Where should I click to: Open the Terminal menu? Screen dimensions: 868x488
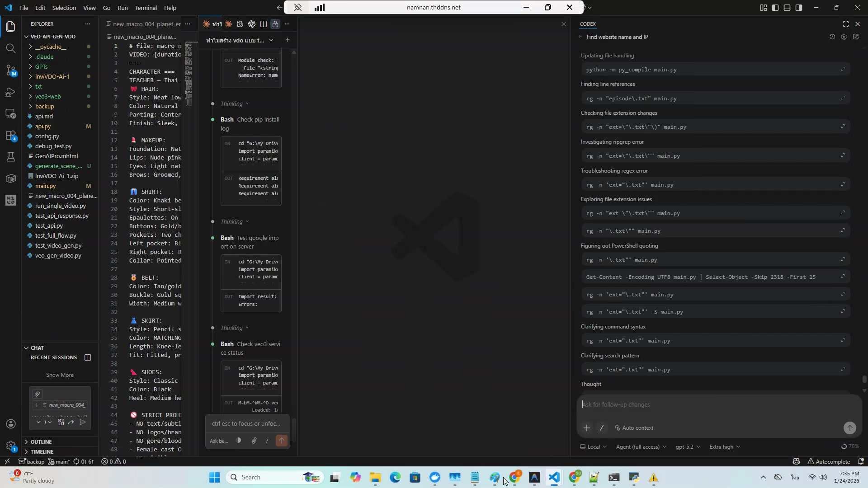[146, 8]
